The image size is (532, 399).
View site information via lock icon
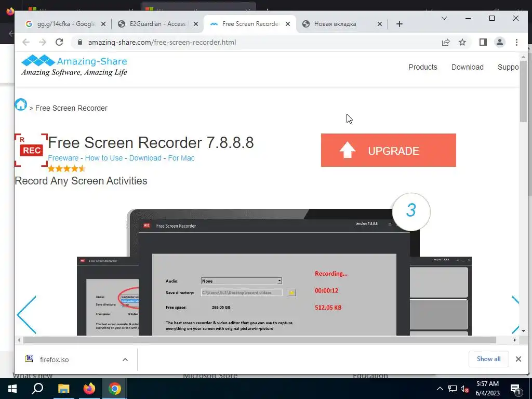pyautogui.click(x=80, y=43)
